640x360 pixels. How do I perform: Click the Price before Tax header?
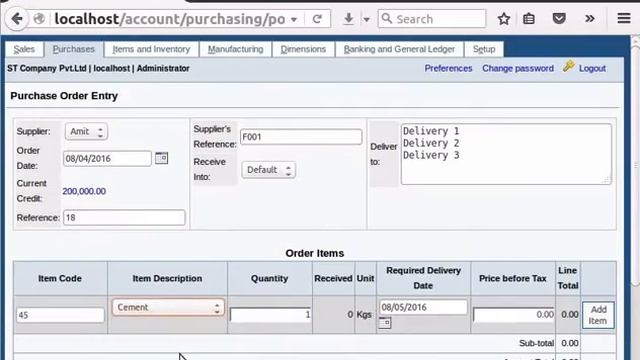point(513,278)
